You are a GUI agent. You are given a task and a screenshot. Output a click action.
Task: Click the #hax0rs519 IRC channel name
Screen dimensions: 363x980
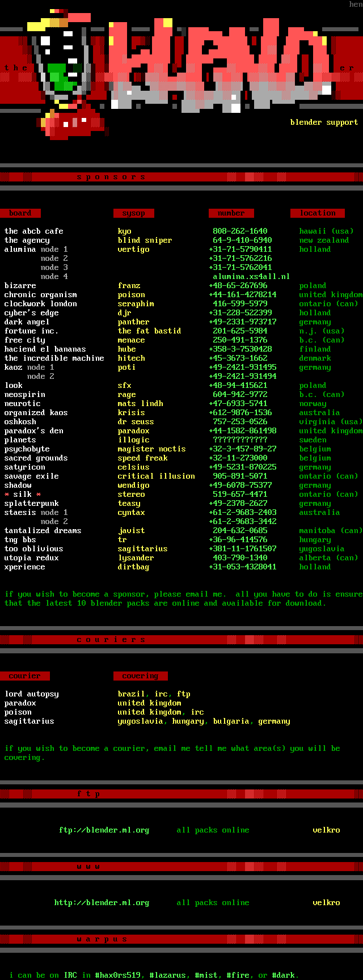pos(117,975)
